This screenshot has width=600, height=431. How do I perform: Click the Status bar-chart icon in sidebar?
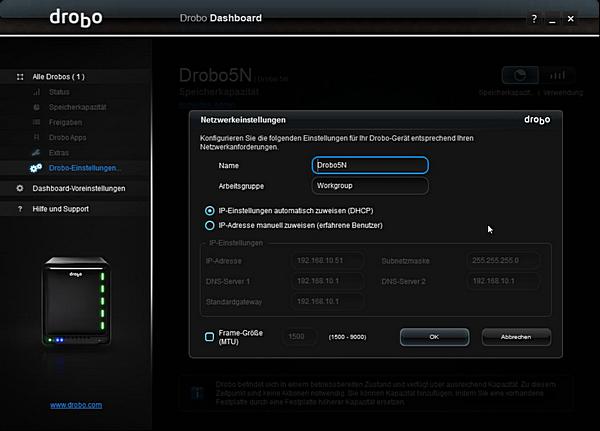36,92
